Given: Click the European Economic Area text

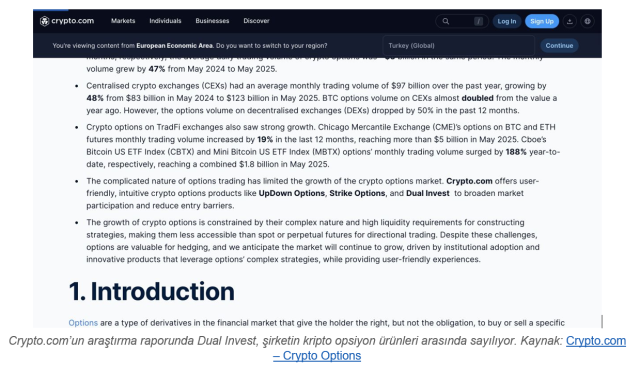Looking at the screenshot, I should tap(174, 46).
